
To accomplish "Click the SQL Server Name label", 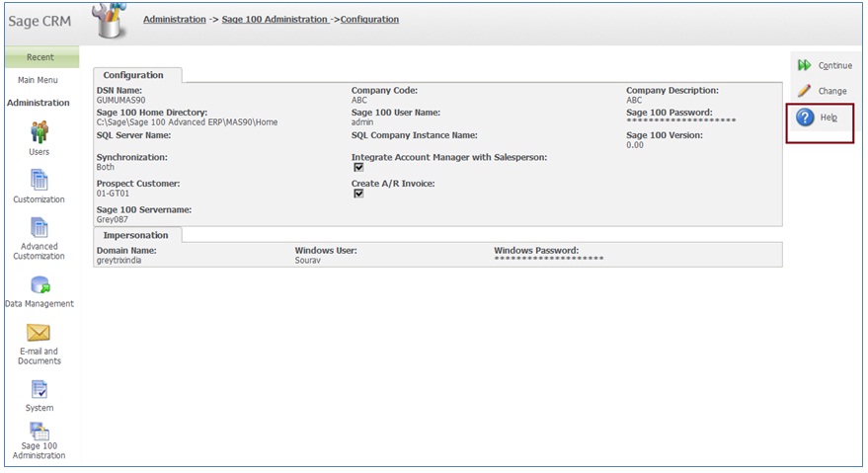I will point(133,135).
